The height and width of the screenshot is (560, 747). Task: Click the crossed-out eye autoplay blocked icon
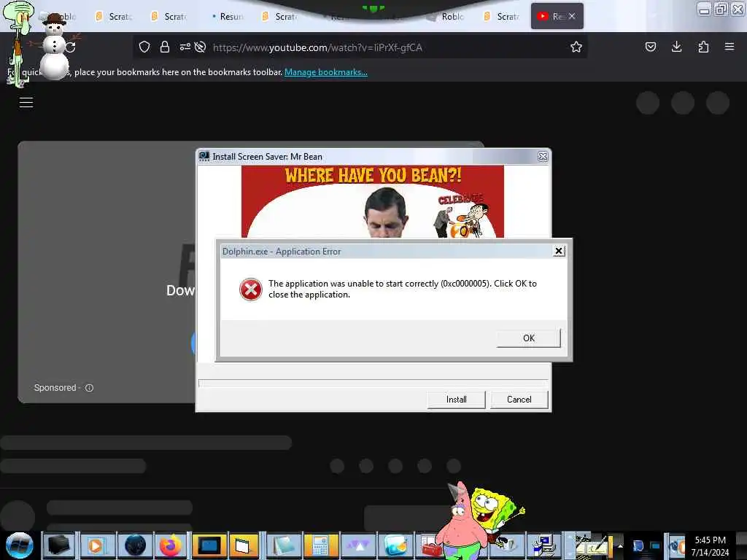coord(200,47)
